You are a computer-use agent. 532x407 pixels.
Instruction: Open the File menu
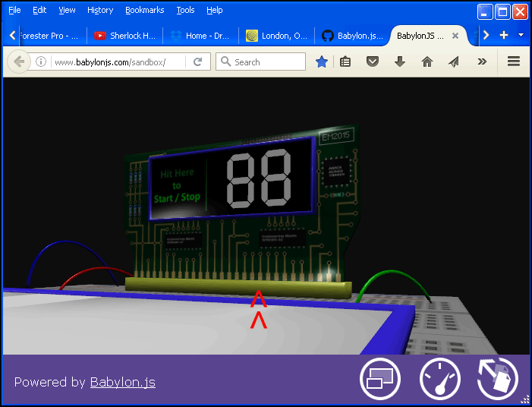click(x=14, y=10)
